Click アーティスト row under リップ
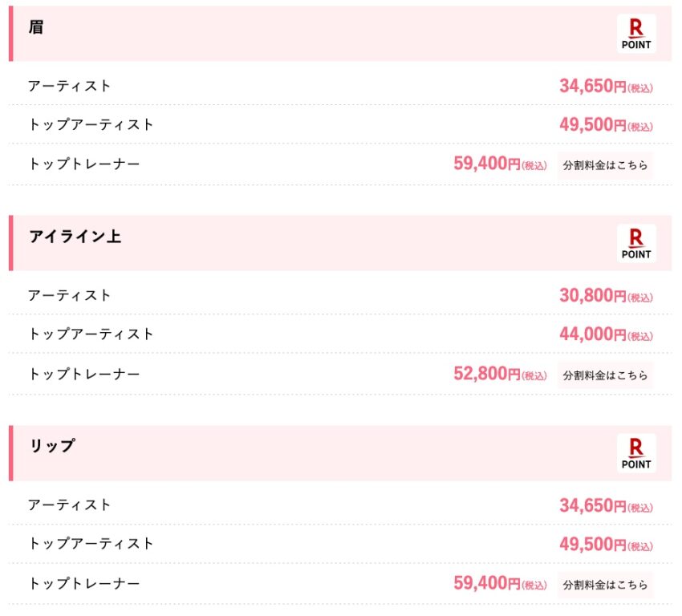 340,505
